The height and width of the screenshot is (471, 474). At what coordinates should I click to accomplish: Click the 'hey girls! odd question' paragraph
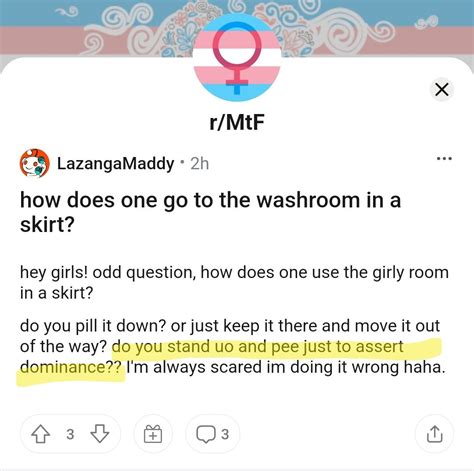pyautogui.click(x=234, y=283)
